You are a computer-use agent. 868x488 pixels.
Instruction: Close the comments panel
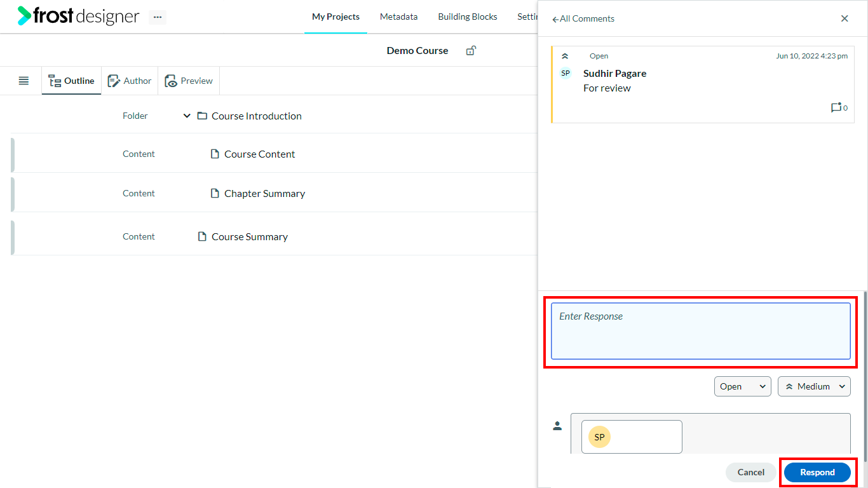tap(844, 18)
